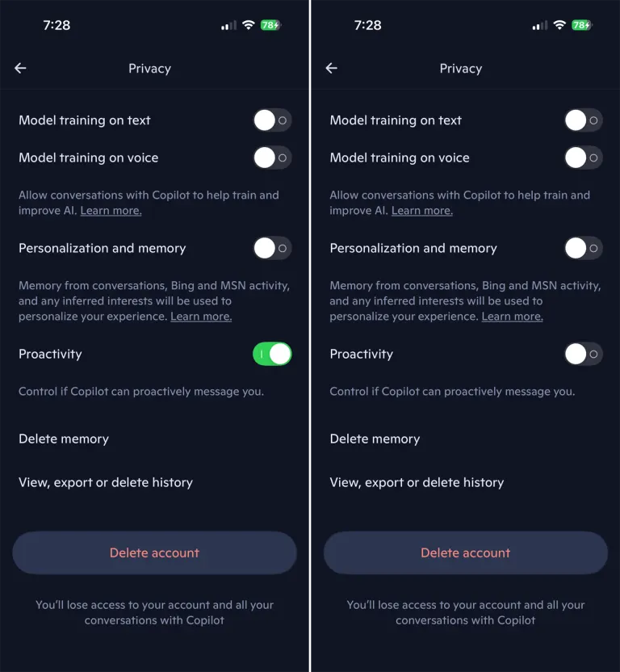This screenshot has width=620, height=672.
Task: Enable the switched-off Proactivity toggle in the right screen
Action: 583,354
